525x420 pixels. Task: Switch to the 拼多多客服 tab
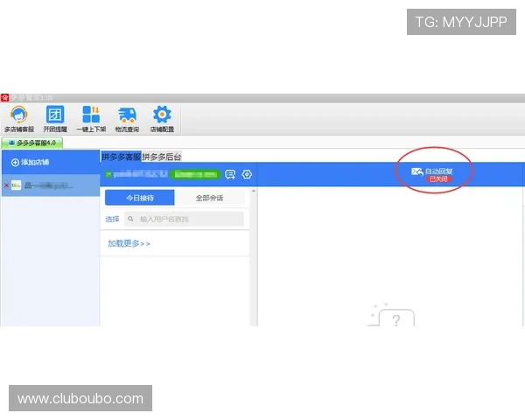pyautogui.click(x=122, y=157)
